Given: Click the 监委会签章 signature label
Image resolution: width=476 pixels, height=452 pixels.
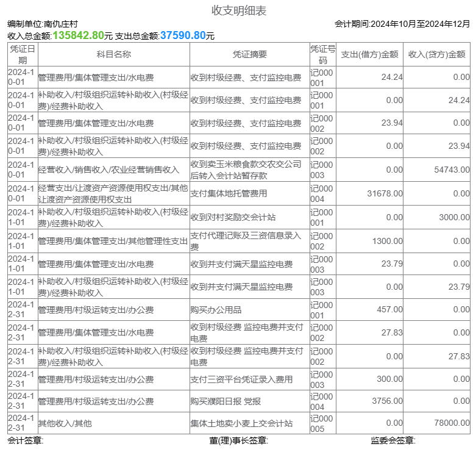Looking at the screenshot, I should (x=393, y=441).
